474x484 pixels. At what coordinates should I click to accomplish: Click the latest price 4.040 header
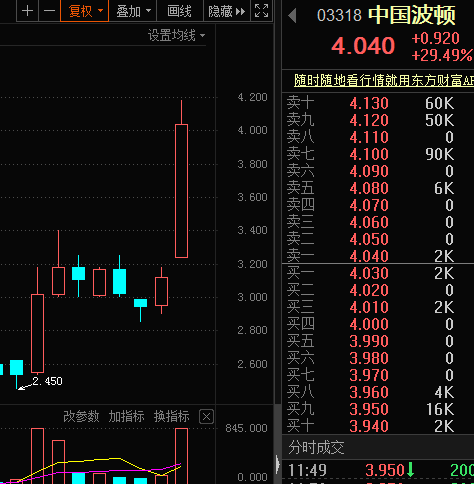363,46
